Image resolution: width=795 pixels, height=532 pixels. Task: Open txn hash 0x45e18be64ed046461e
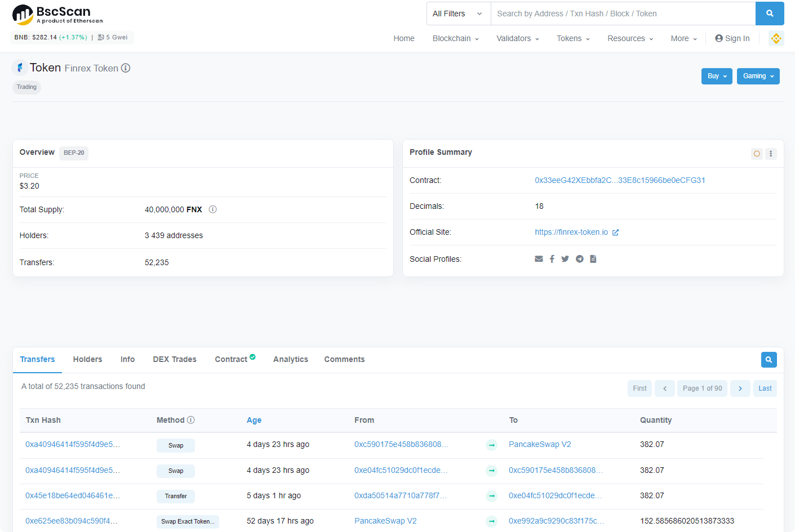click(x=73, y=496)
